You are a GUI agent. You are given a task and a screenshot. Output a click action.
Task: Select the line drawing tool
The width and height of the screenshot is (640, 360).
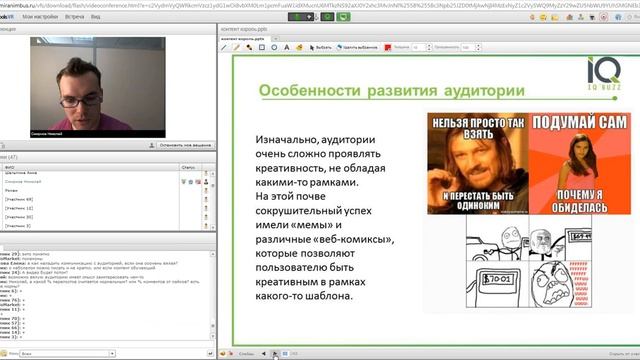tap(224, 47)
